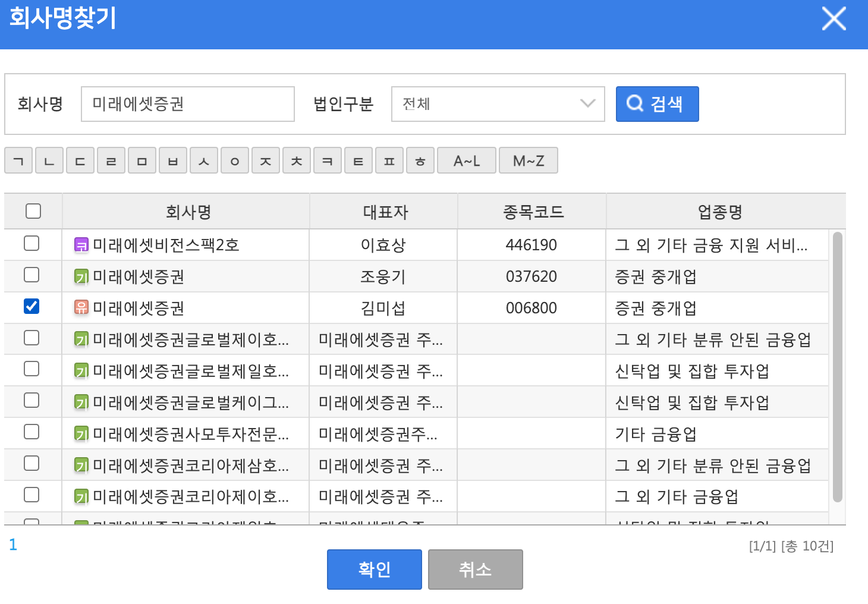Filter by initial consonant ㅅ

204,161
